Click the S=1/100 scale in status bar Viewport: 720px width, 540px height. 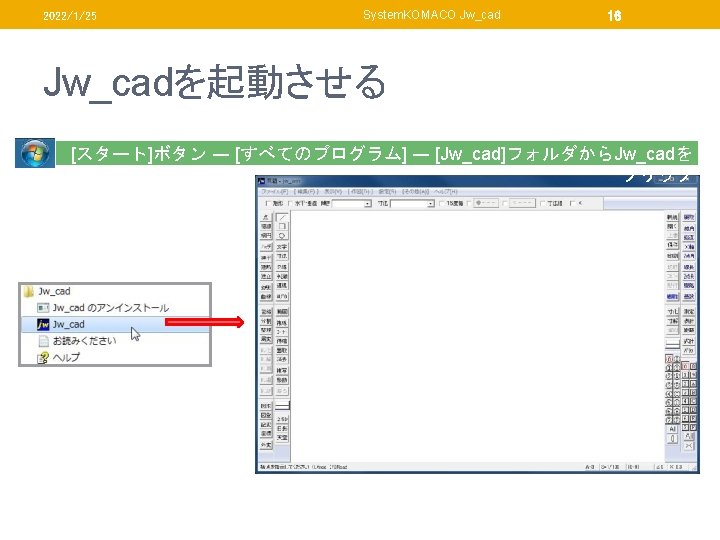point(611,467)
